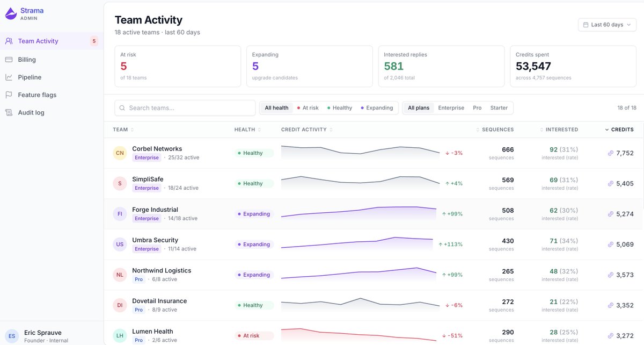Open the Expanding summary card

coord(310,66)
